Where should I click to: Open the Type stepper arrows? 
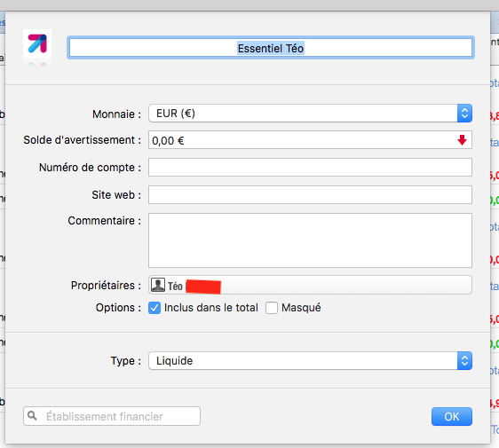tap(464, 360)
